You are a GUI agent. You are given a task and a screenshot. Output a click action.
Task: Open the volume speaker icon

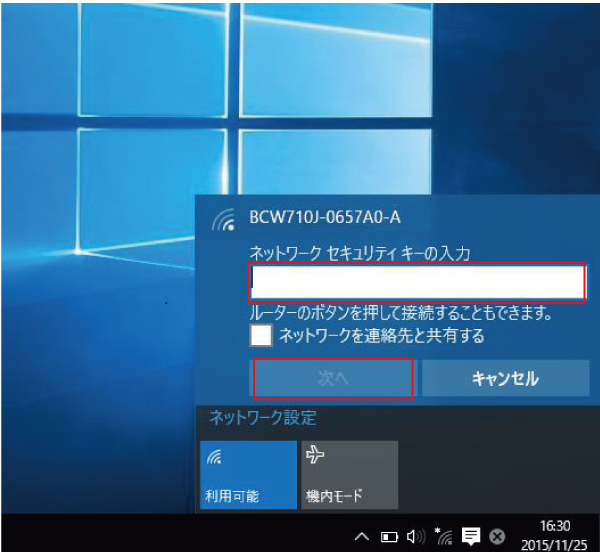[416, 537]
